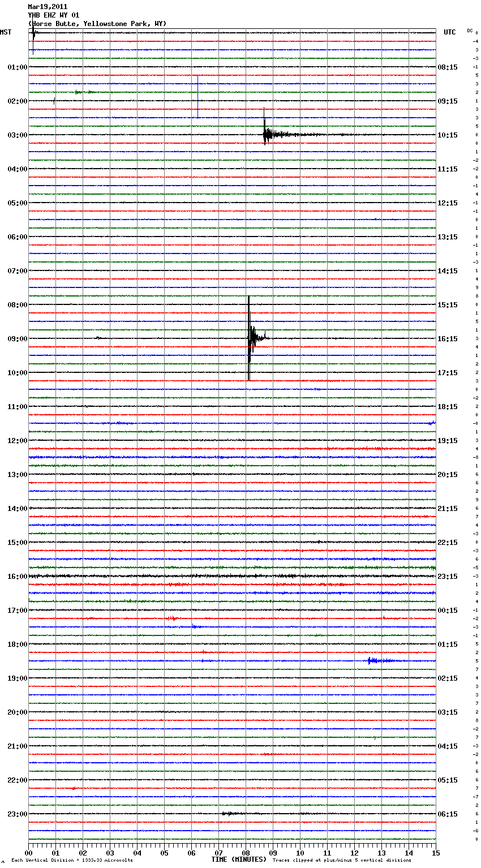Image resolution: width=481 pixels, height=868 pixels.
Task: Click the 14:15 UTC row label
Action: 448,271
